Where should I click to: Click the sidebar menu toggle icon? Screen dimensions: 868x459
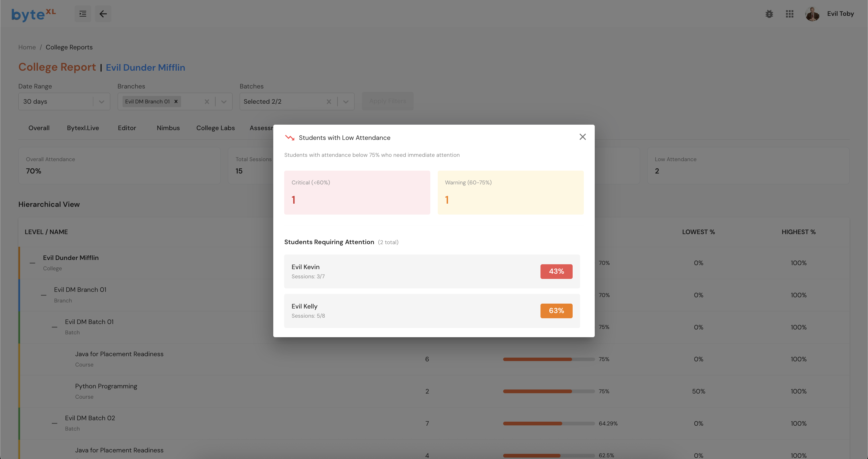[83, 14]
